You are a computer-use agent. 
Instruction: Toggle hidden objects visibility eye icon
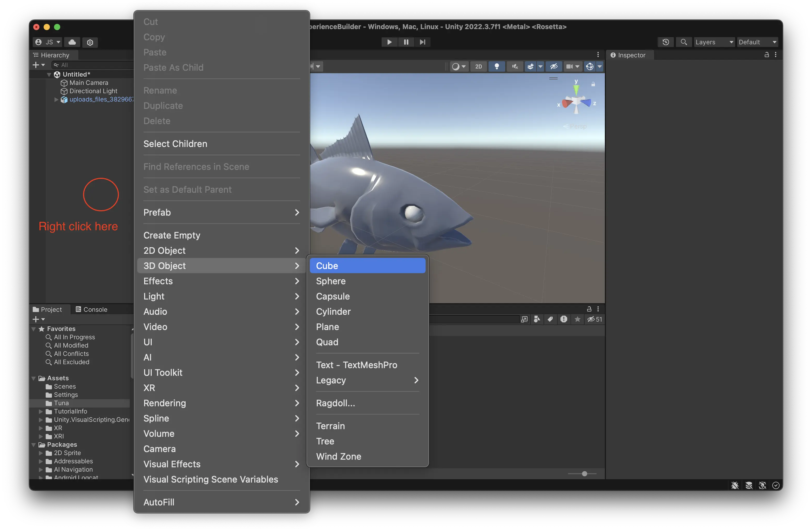tap(554, 66)
